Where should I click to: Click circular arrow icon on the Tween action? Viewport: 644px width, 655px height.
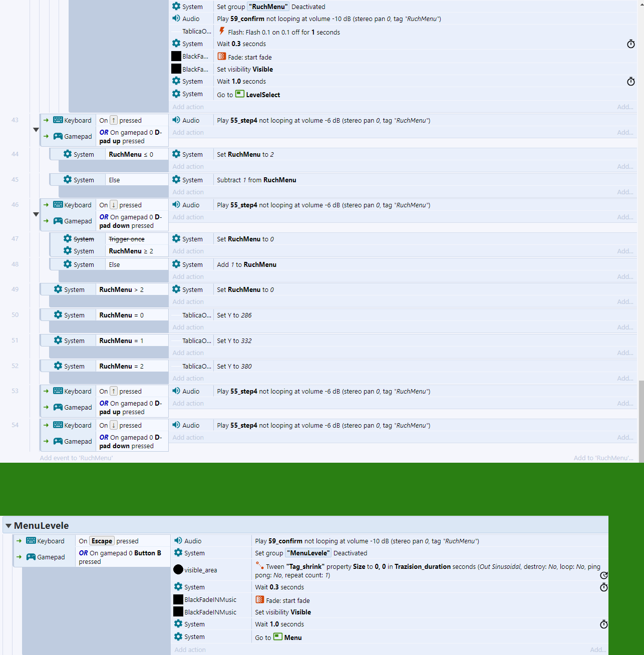click(x=604, y=575)
